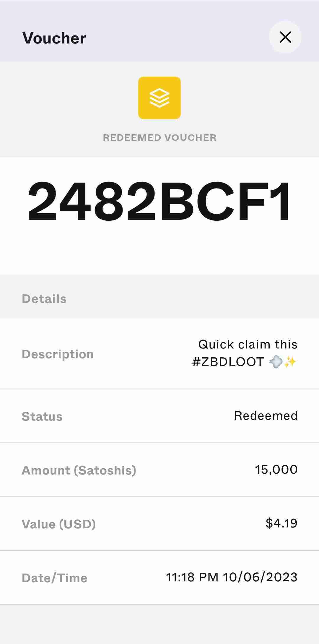319x644 pixels.
Task: Click the Voucher header title
Action: pyautogui.click(x=54, y=38)
